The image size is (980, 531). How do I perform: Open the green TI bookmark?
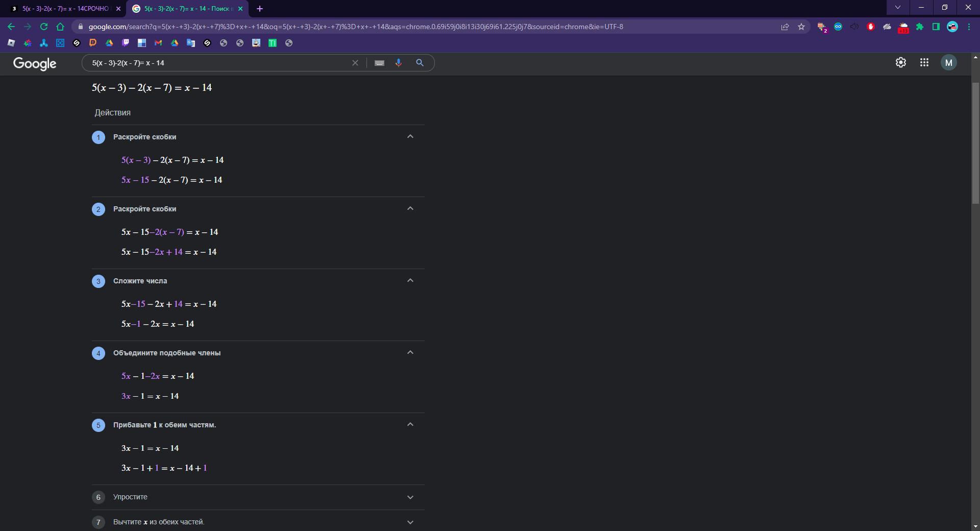coord(273,43)
